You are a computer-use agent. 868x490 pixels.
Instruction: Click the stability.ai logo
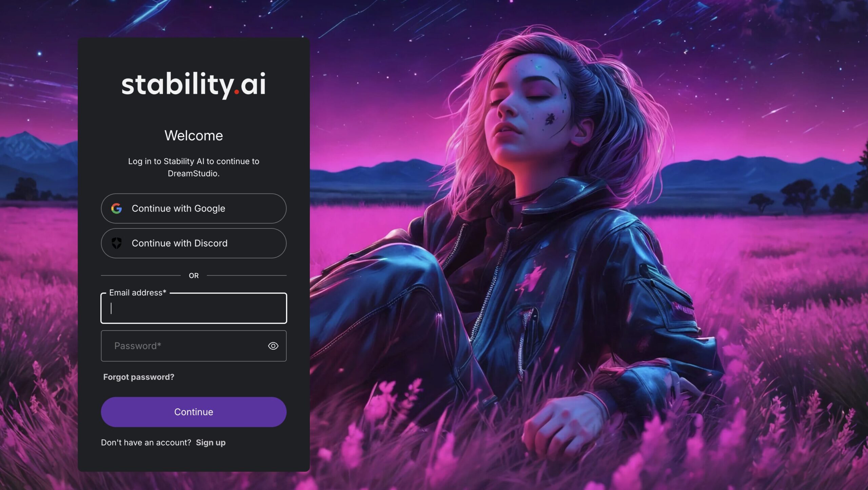pyautogui.click(x=193, y=85)
